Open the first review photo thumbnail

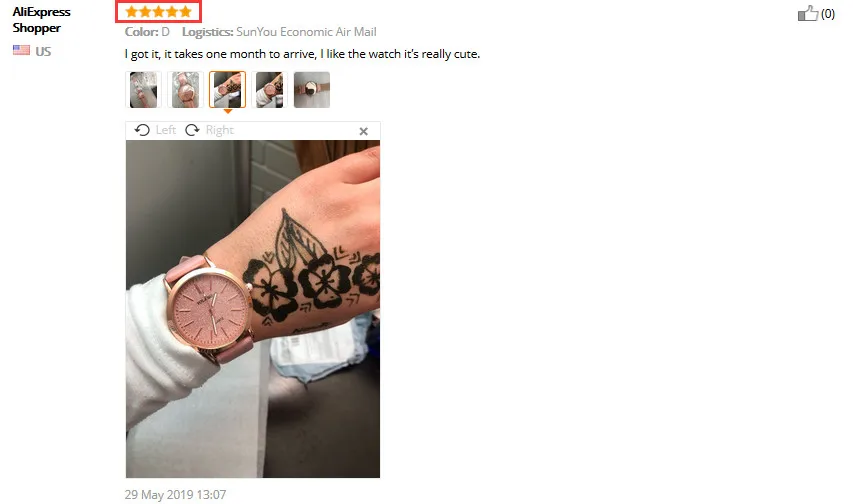(144, 90)
